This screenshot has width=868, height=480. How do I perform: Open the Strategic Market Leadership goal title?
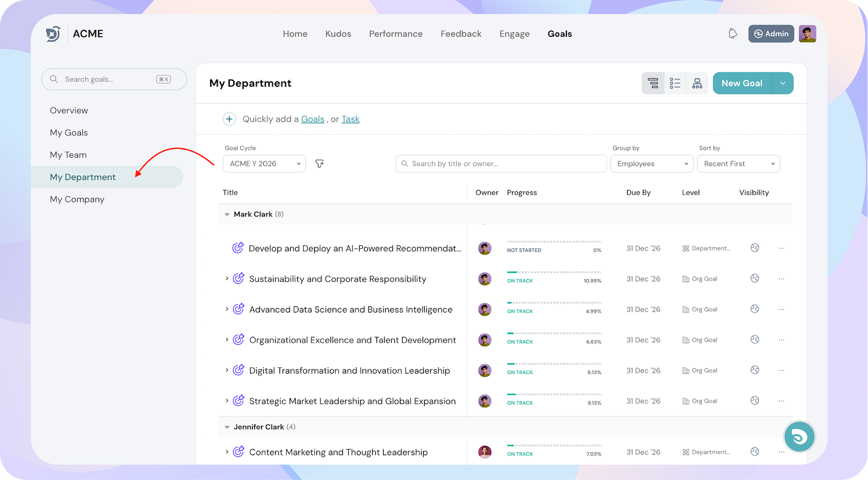[353, 401]
